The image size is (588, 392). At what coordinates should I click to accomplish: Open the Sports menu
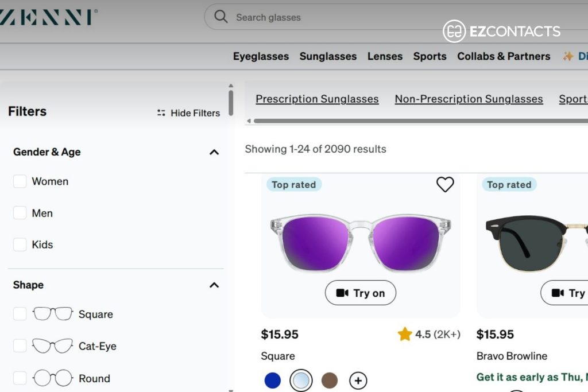430,56
